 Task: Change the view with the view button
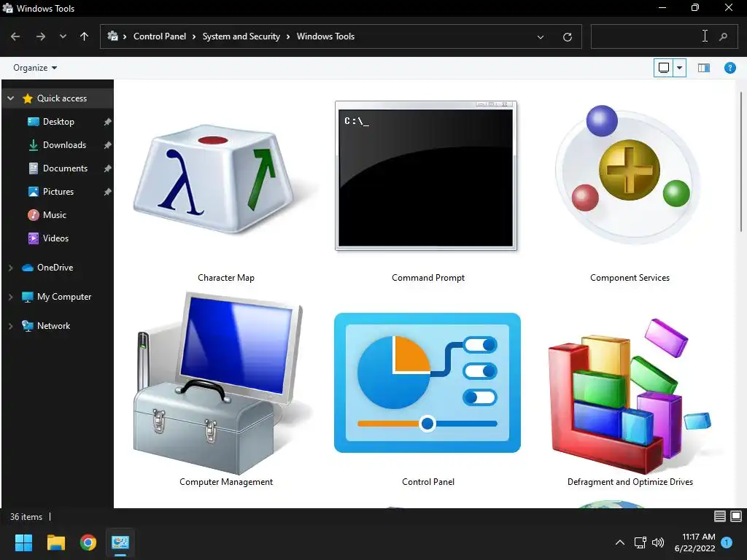click(664, 68)
